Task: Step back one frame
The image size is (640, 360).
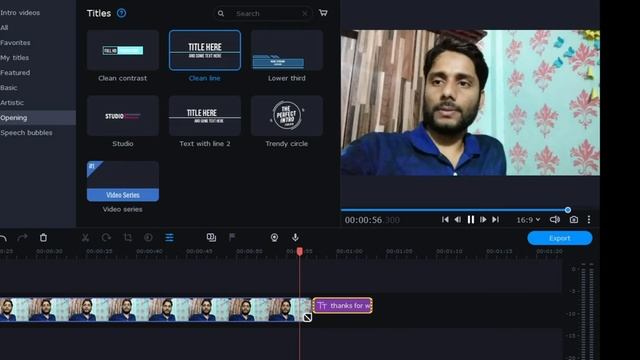Action: click(x=458, y=220)
